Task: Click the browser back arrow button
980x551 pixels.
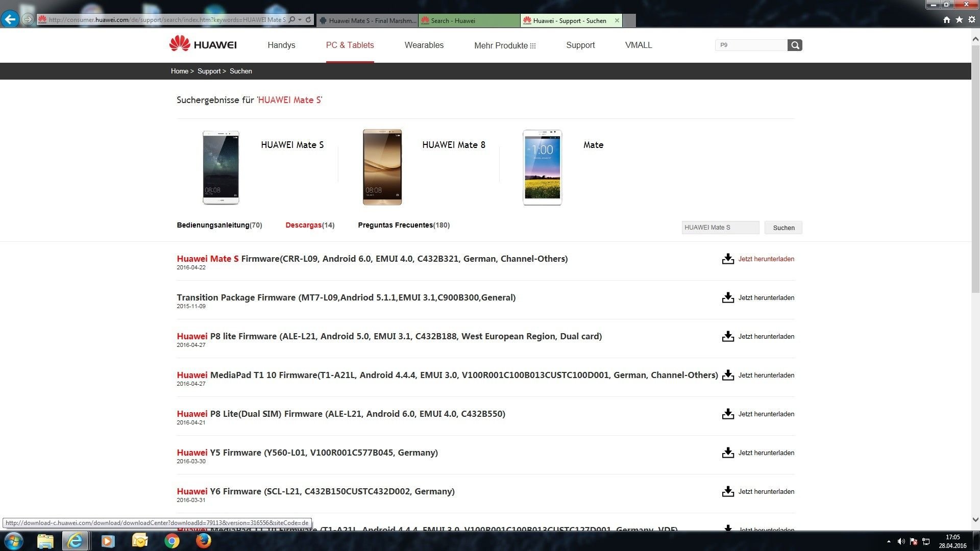Action: (x=10, y=19)
